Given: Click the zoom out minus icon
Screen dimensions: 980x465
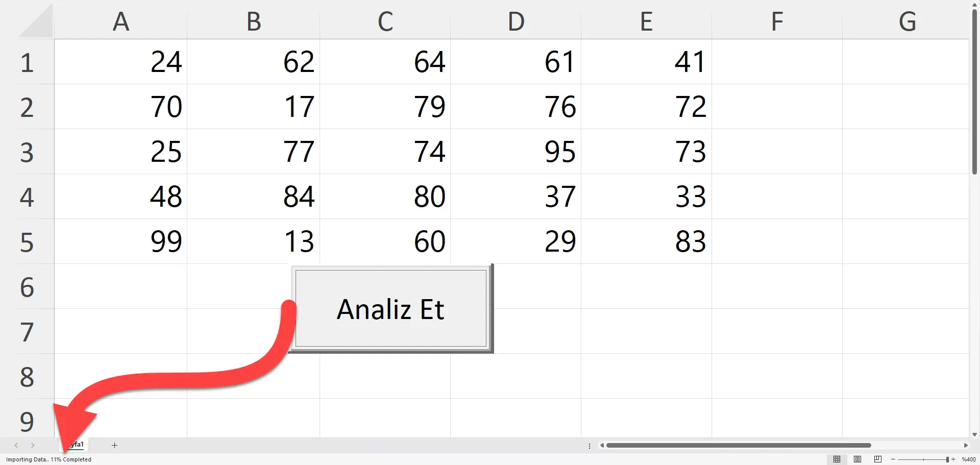Looking at the screenshot, I should coord(893,459).
